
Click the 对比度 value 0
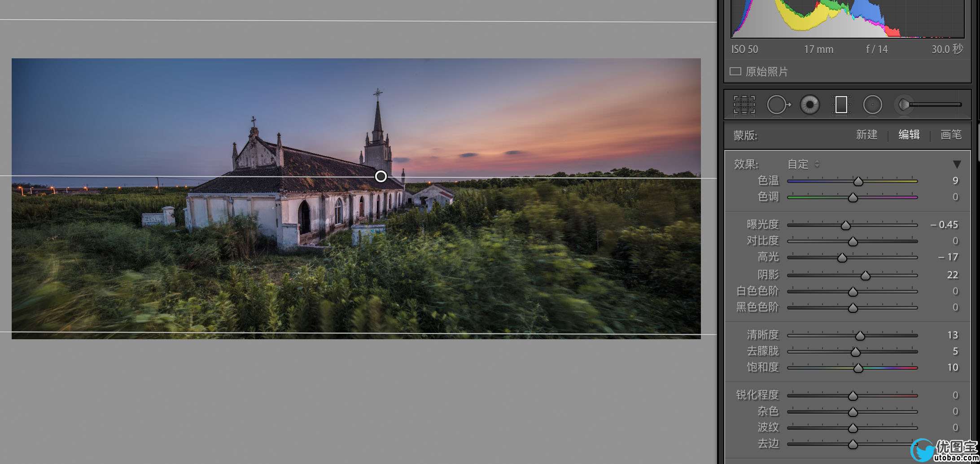[955, 241]
